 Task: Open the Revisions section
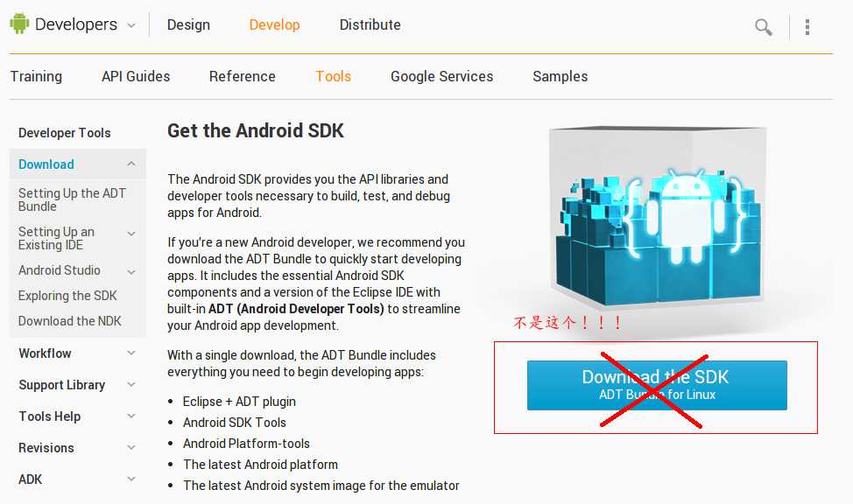click(x=46, y=448)
